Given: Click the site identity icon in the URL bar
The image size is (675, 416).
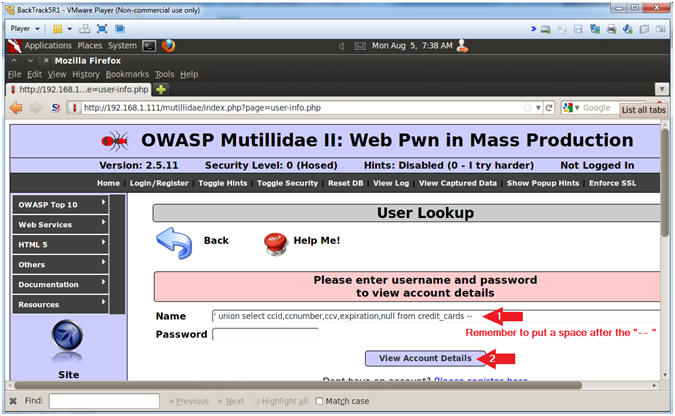Looking at the screenshot, I should pos(74,108).
